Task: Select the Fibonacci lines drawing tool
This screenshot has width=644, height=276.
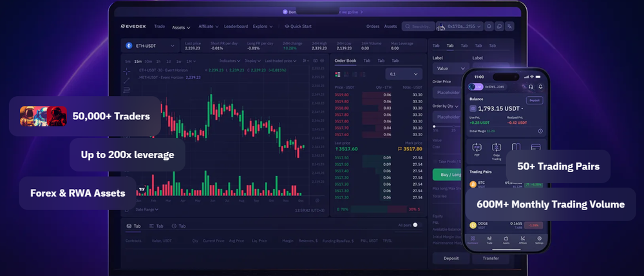Action: click(126, 90)
